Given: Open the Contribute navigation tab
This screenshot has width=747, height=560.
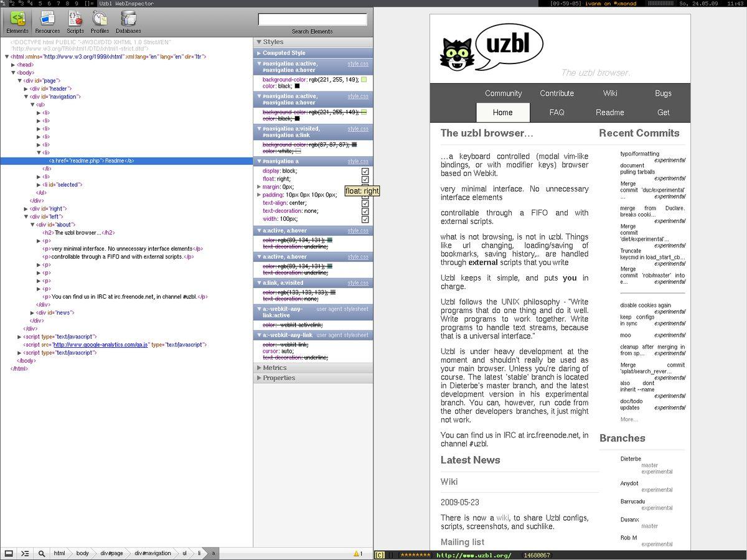Looking at the screenshot, I should (x=557, y=93).
